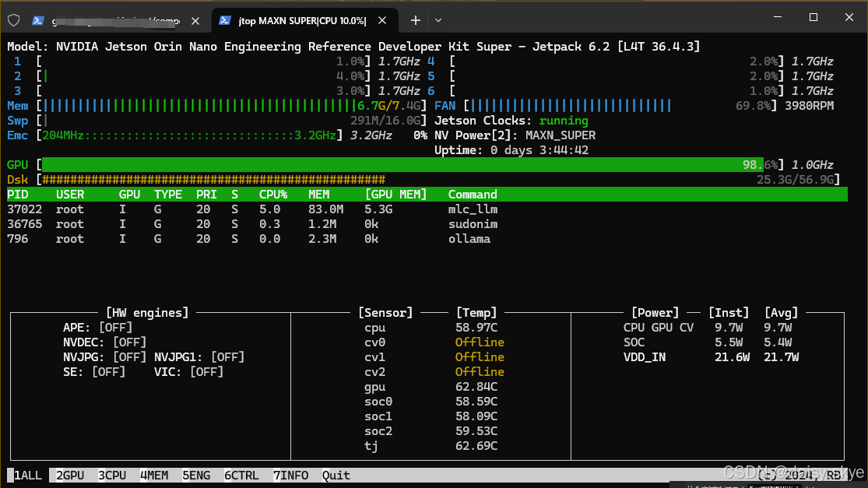The image size is (868, 488).
Task: Click the GPU usage bar
Action: [x=409, y=165]
